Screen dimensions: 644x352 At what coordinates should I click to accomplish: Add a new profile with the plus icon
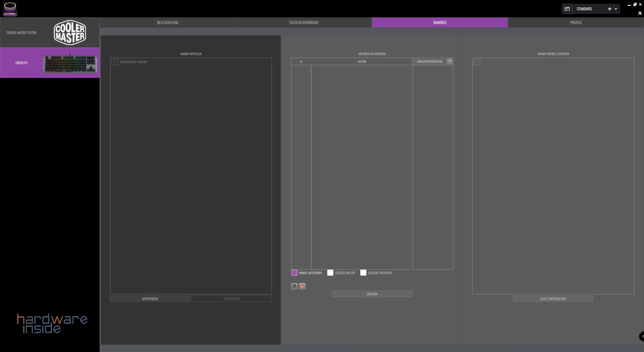609,9
